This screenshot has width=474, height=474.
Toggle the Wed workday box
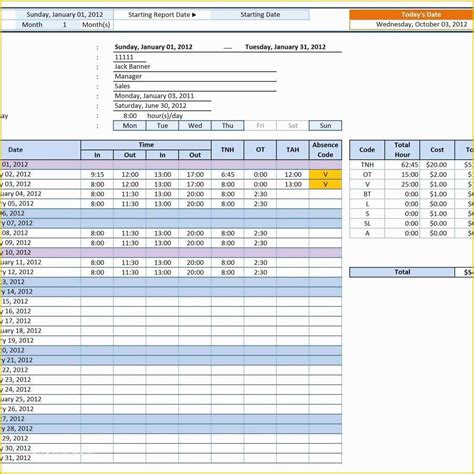tap(195, 126)
